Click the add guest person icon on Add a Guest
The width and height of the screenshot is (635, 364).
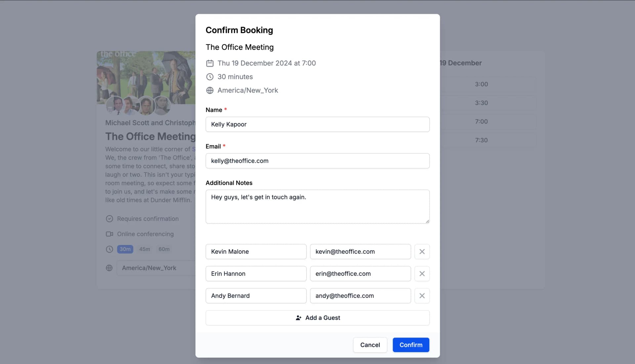pos(299,318)
